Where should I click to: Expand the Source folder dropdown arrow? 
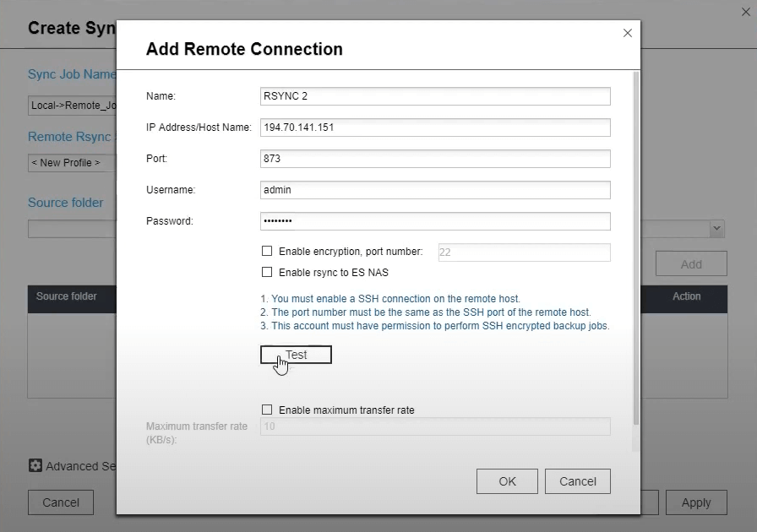coord(716,228)
